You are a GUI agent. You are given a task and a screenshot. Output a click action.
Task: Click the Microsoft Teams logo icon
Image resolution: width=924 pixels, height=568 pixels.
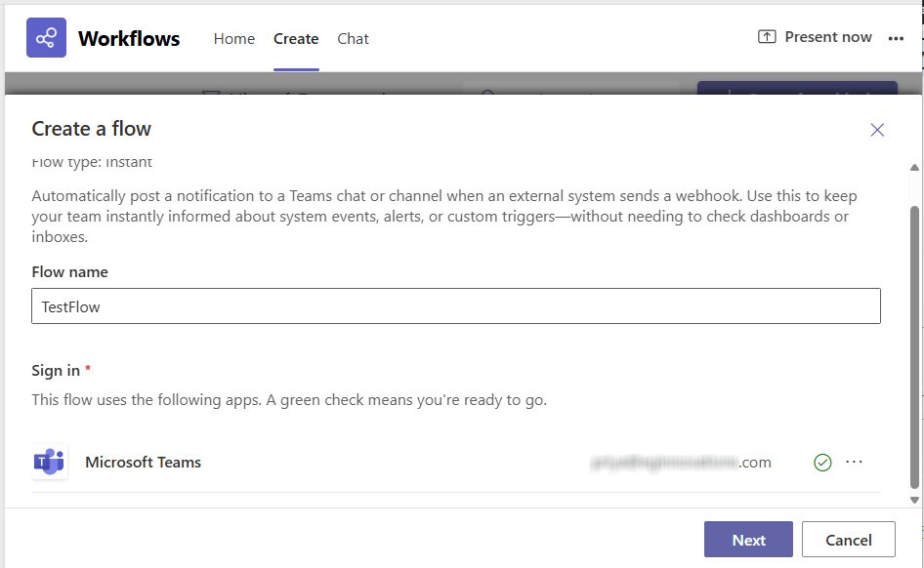50,463
